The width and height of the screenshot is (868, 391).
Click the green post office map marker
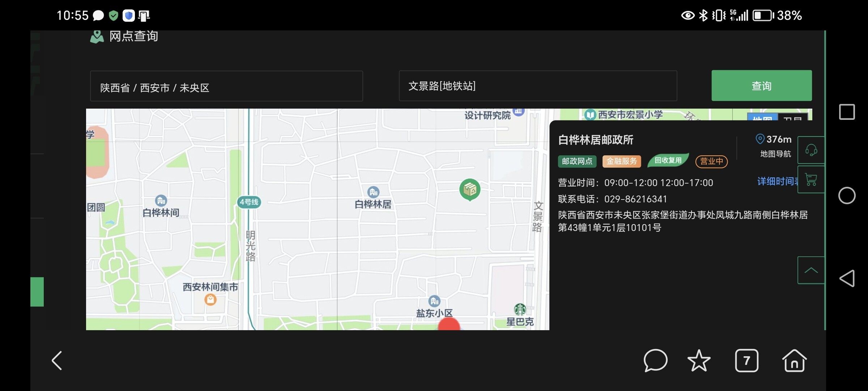(x=470, y=189)
